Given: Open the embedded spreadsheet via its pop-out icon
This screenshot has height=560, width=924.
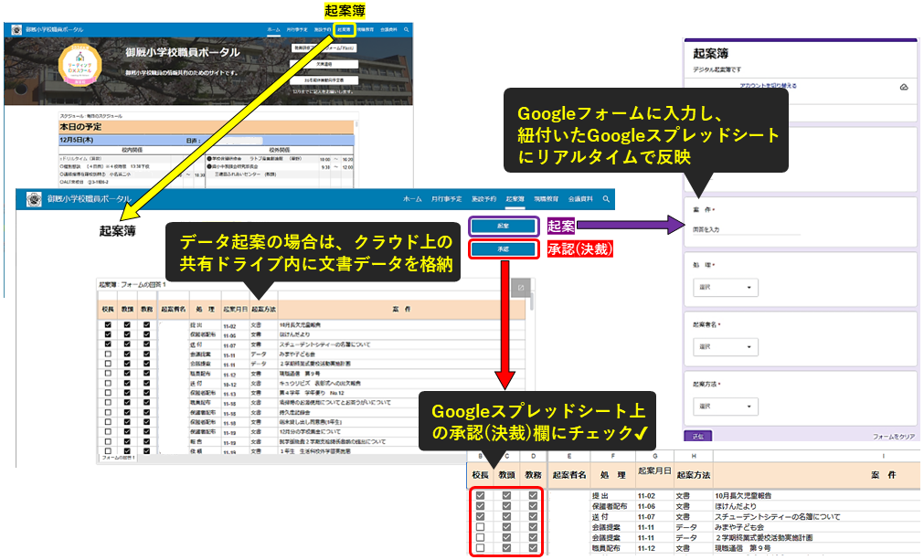Looking at the screenshot, I should [x=520, y=289].
